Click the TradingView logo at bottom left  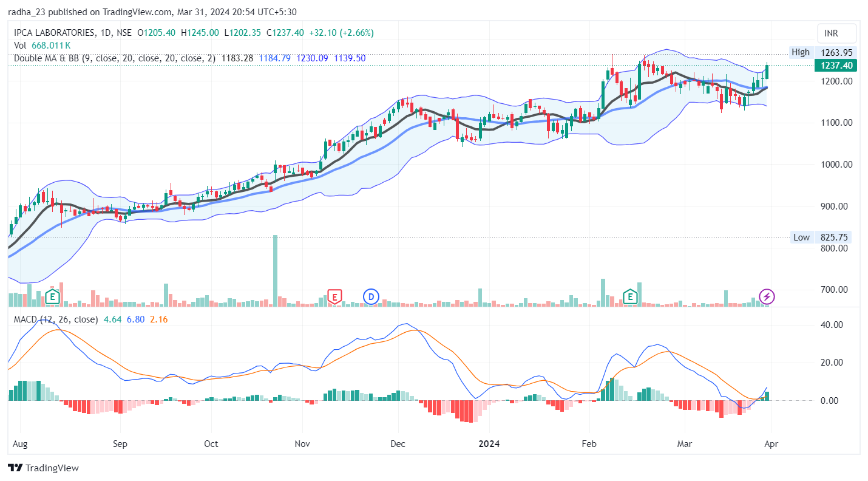click(x=43, y=468)
